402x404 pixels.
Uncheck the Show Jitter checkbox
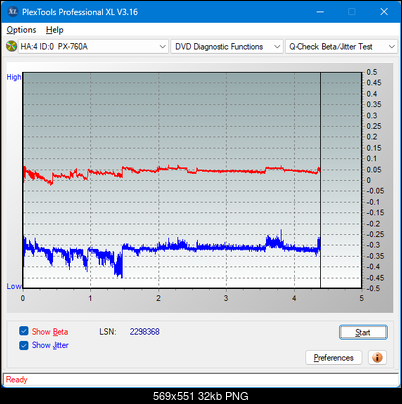pyautogui.click(x=24, y=345)
